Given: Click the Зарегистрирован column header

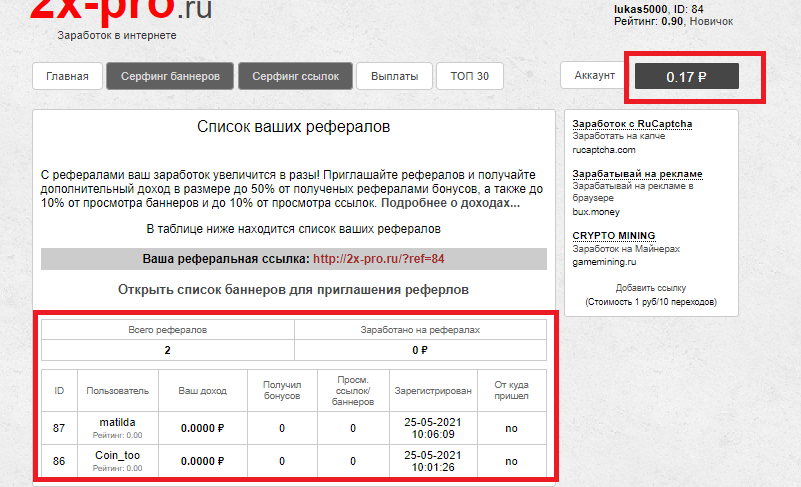Looking at the screenshot, I should 433,390.
